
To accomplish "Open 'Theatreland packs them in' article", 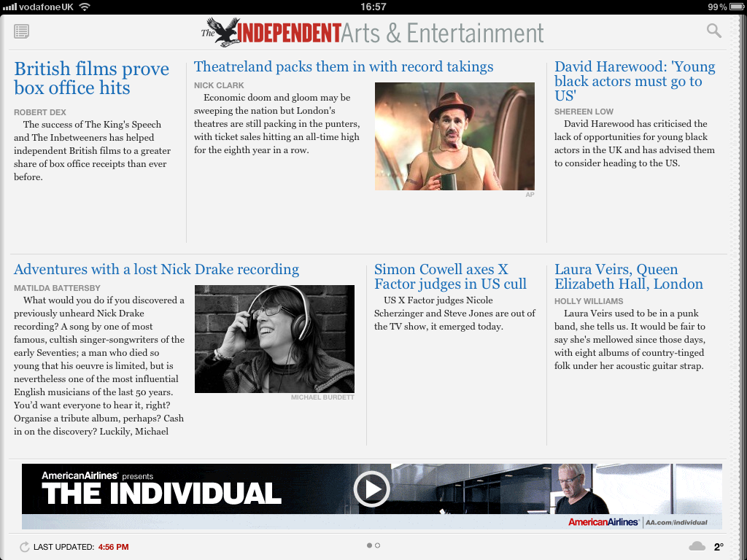I will tap(343, 67).
